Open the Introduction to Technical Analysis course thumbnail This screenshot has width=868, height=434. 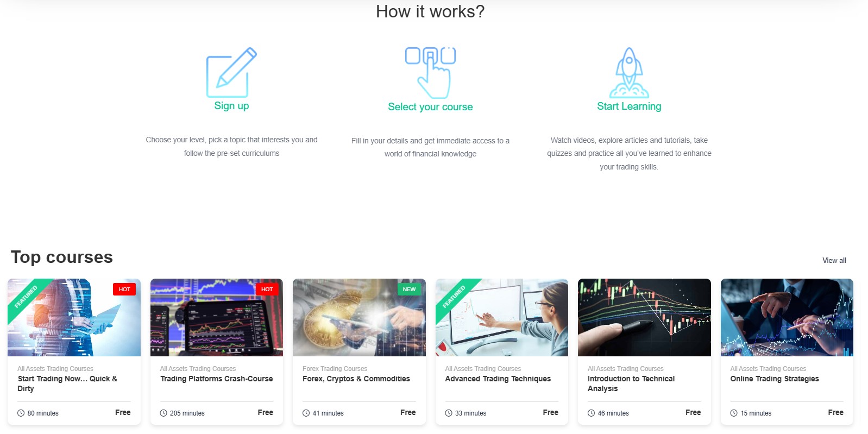coord(644,317)
